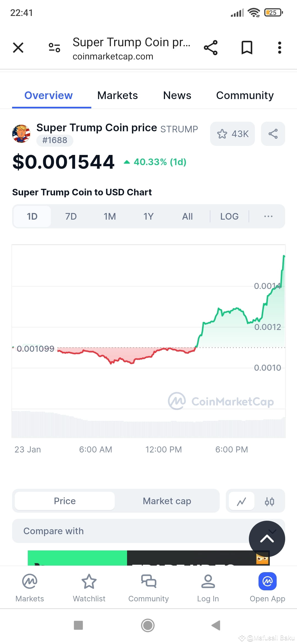Enable logarithmic scale with LOG button
The image size is (297, 644).
(229, 216)
